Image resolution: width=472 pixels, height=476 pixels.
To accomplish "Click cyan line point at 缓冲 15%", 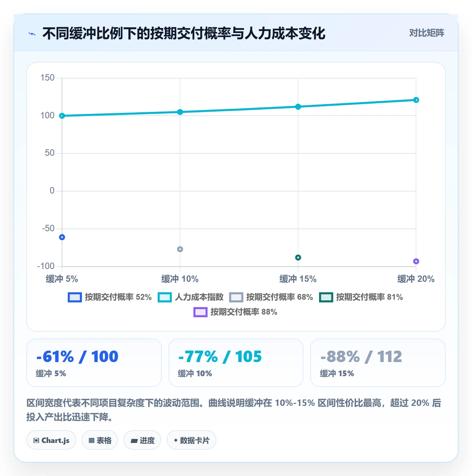I will point(298,107).
